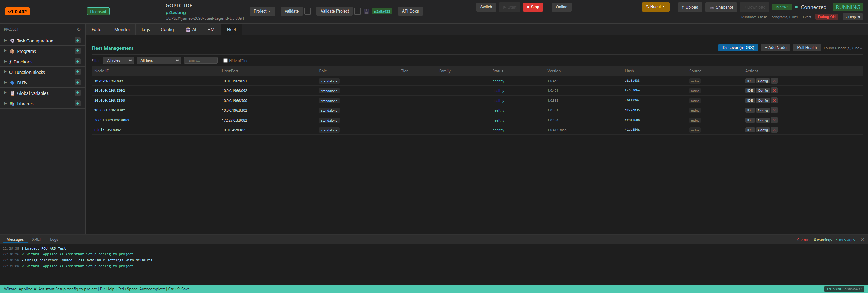This screenshot has height=293, width=868.
Task: Open the HMI tab
Action: tap(211, 29)
